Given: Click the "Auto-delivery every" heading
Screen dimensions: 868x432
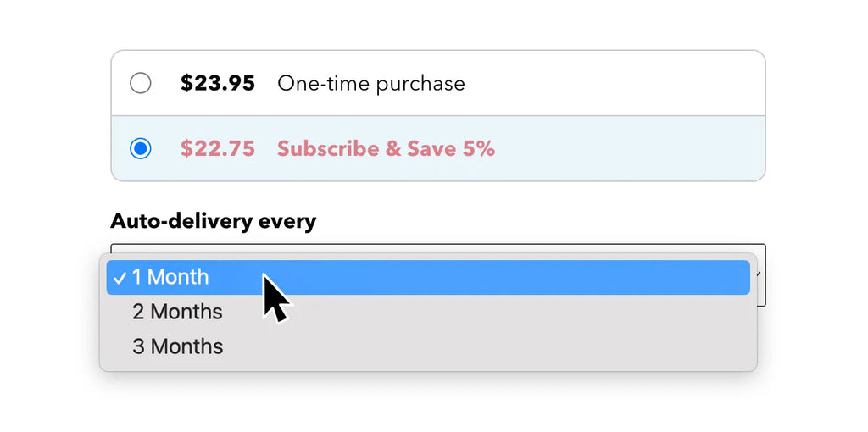Looking at the screenshot, I should coord(213,222).
